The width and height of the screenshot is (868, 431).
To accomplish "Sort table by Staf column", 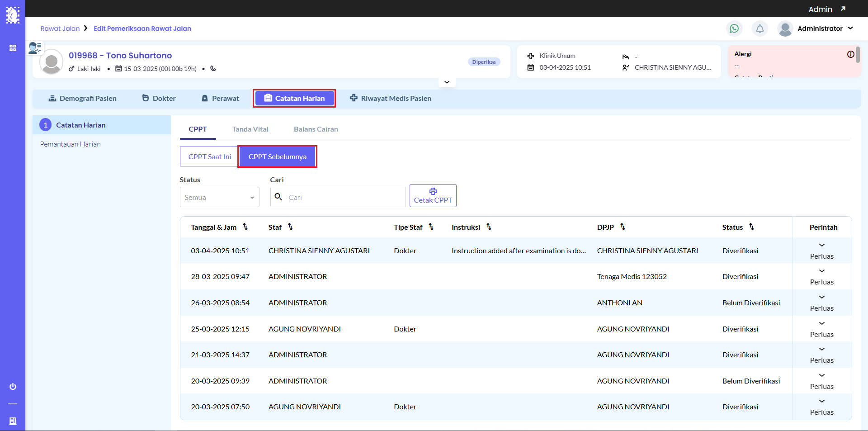I will (x=290, y=227).
